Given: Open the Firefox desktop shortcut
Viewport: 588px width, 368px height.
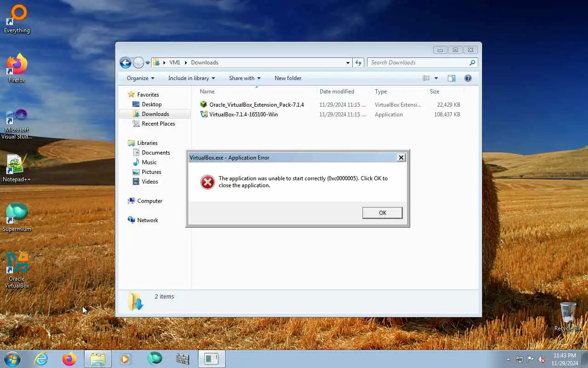Looking at the screenshot, I should pyautogui.click(x=17, y=68).
